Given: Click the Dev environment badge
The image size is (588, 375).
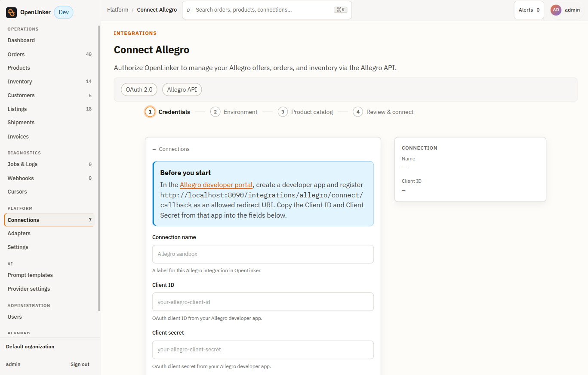Looking at the screenshot, I should [x=64, y=12].
